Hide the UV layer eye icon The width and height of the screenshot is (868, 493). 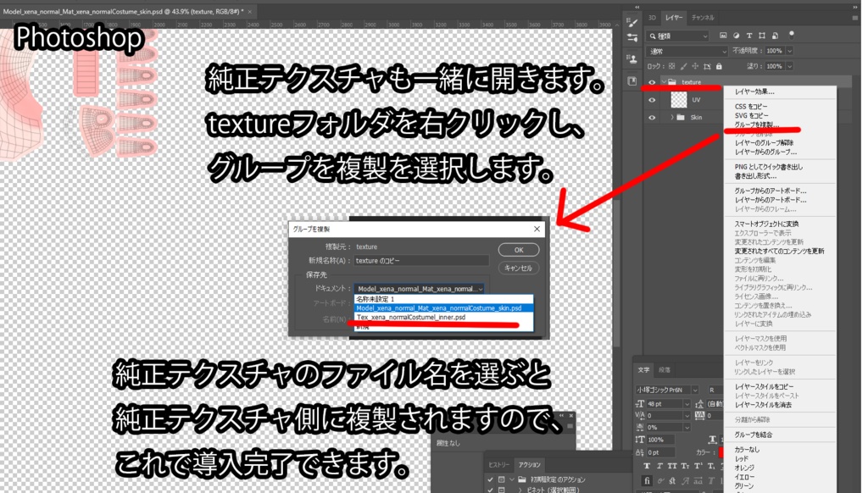click(652, 100)
